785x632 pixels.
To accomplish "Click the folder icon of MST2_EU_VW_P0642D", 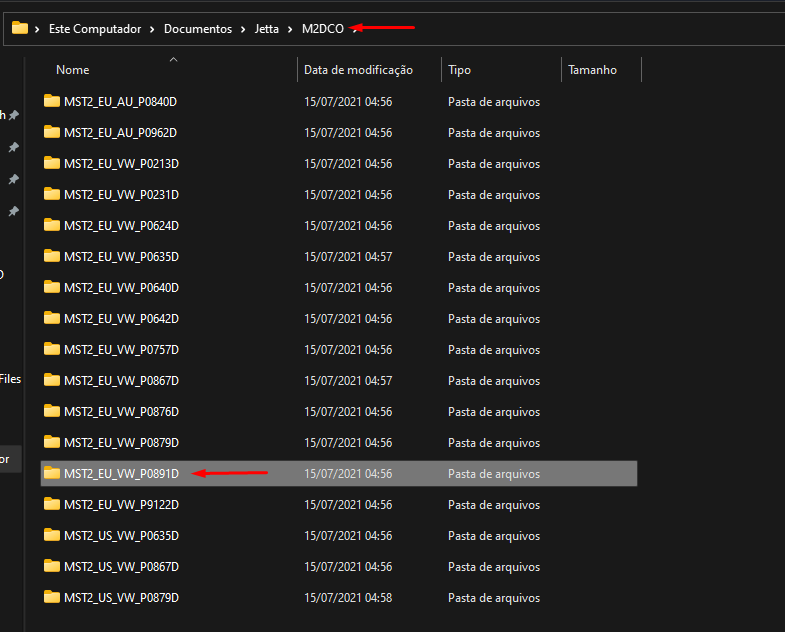I will coord(52,319).
